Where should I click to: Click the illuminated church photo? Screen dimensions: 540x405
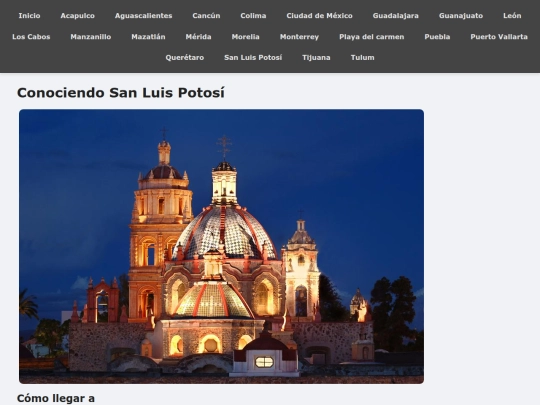221,246
